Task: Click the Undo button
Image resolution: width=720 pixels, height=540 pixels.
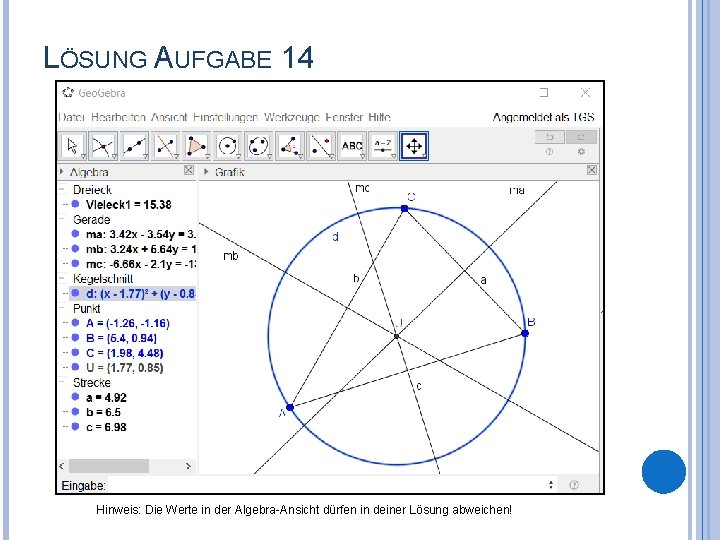Action: click(550, 137)
